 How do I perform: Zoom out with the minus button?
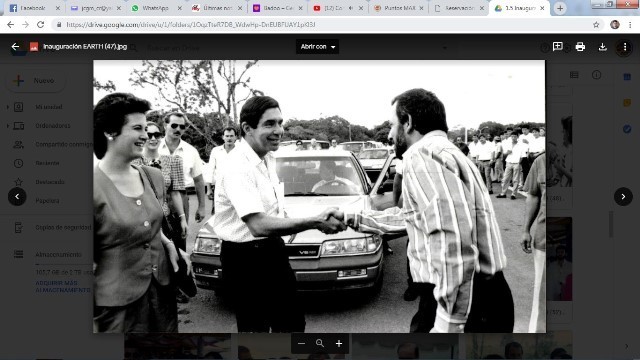coord(301,344)
